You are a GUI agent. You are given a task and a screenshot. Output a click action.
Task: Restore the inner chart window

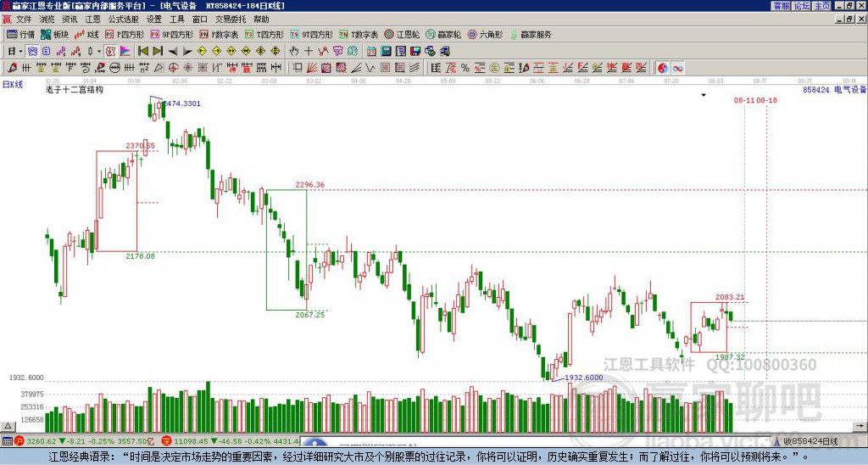click(x=851, y=20)
